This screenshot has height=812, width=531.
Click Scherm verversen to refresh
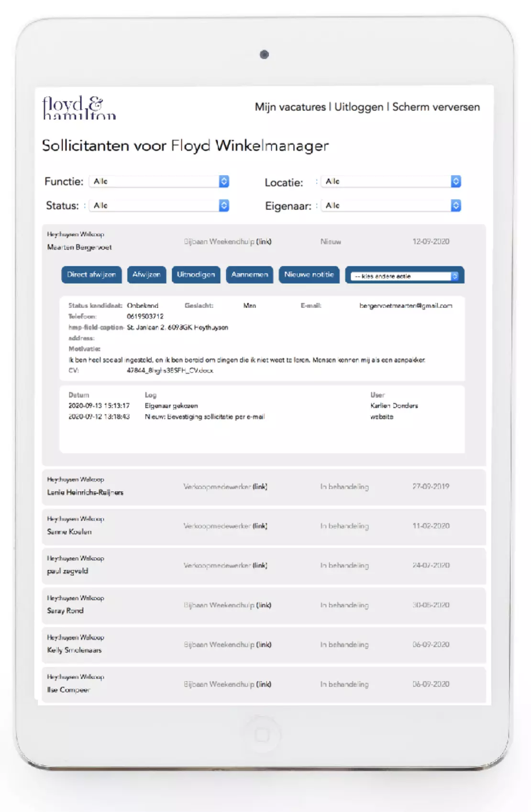[436, 107]
